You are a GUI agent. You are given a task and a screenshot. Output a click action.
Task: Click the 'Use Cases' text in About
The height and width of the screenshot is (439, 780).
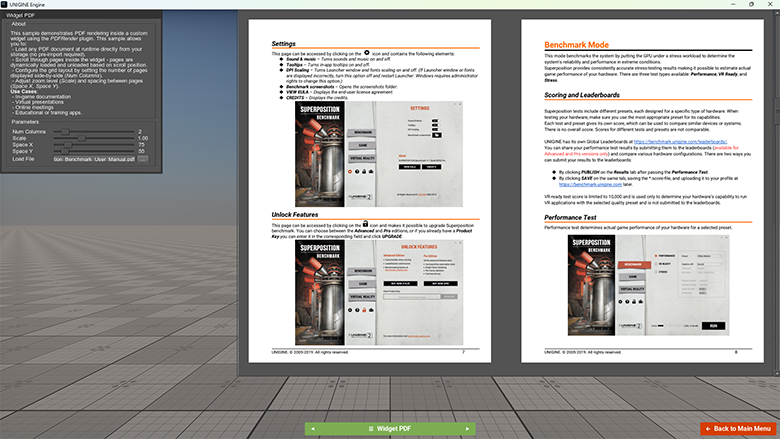(23, 91)
